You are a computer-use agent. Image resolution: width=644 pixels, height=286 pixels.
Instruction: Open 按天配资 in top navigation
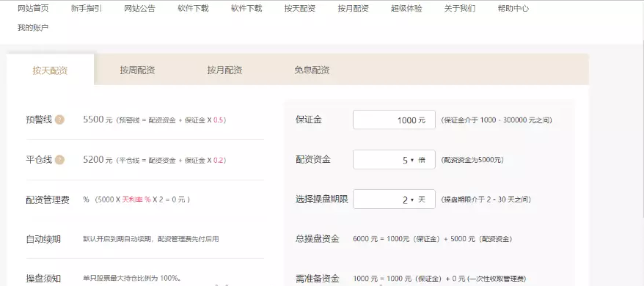pos(300,8)
